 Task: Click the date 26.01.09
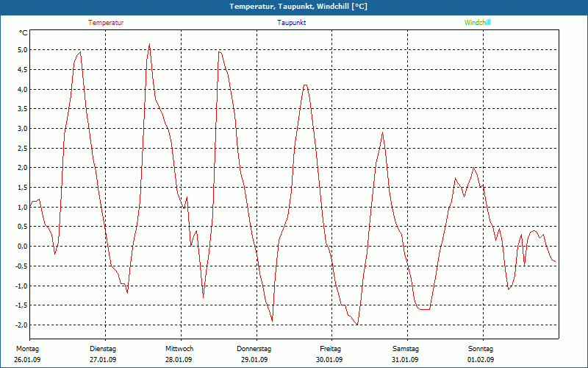[27, 360]
